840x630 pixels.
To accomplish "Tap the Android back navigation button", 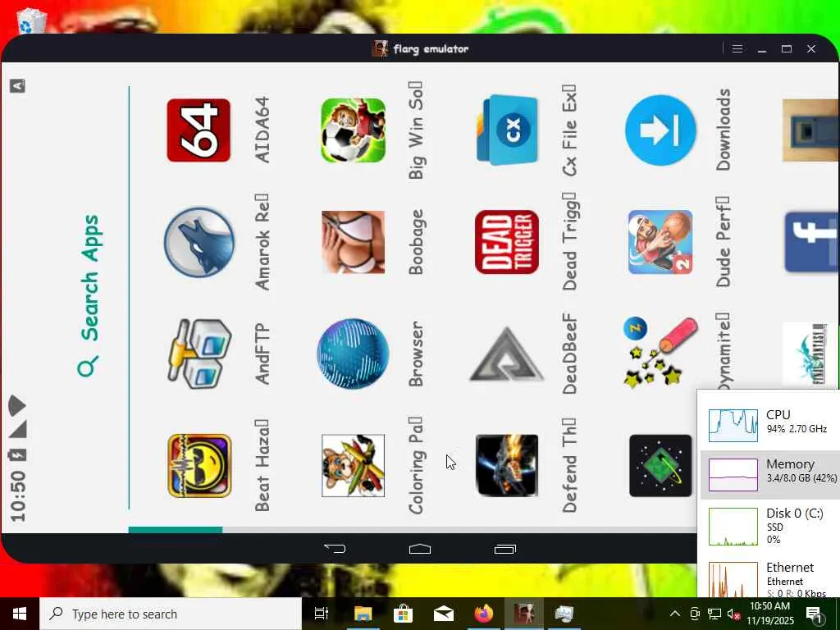I will click(336, 549).
